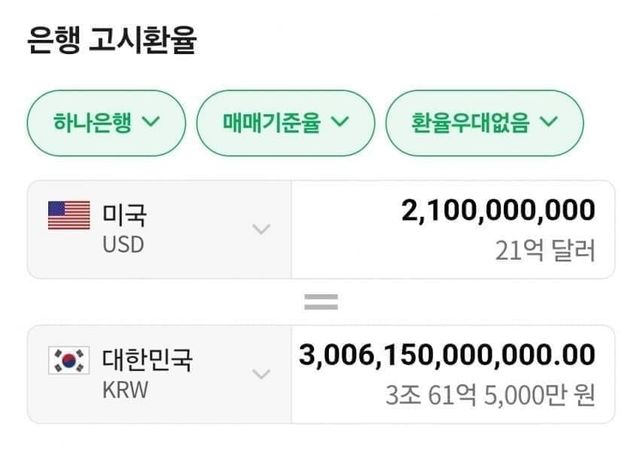The width and height of the screenshot is (640, 450).
Task: Open the 매매기준율 rate type dropdown
Action: point(285,122)
